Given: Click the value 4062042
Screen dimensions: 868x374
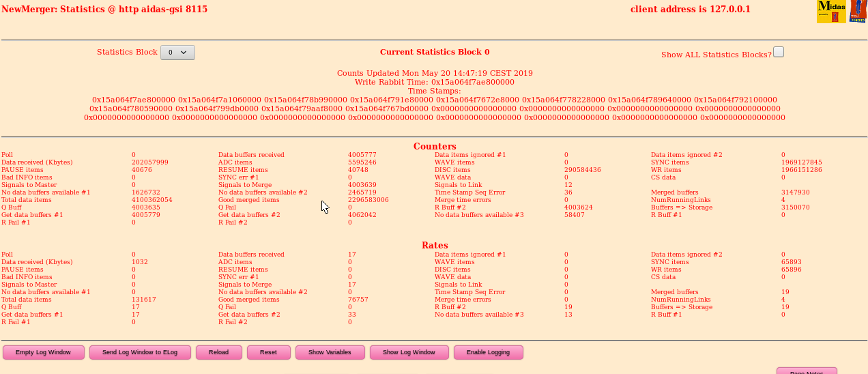Looking at the screenshot, I should [x=362, y=215].
